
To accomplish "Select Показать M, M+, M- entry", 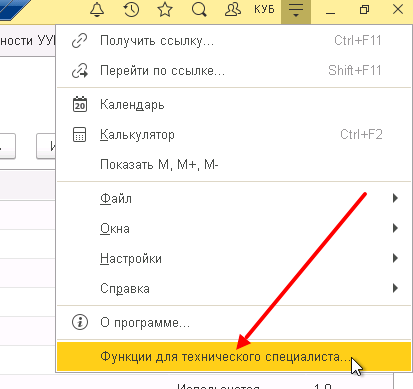I will pos(234,165).
